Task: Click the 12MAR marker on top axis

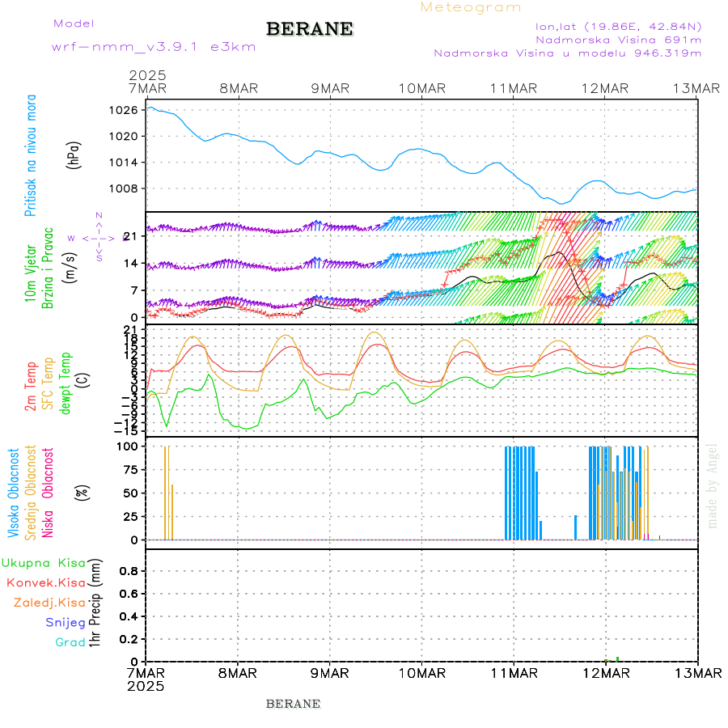Action: pos(605,88)
